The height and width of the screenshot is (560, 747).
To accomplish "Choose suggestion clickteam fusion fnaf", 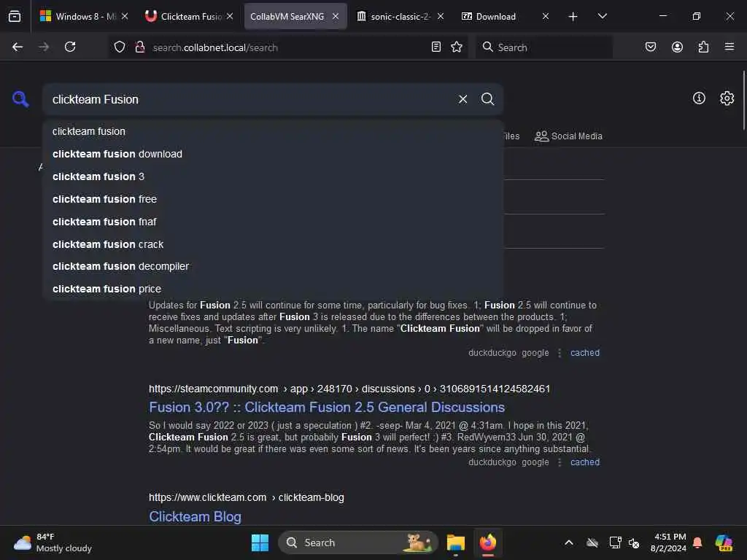I will pos(273,222).
